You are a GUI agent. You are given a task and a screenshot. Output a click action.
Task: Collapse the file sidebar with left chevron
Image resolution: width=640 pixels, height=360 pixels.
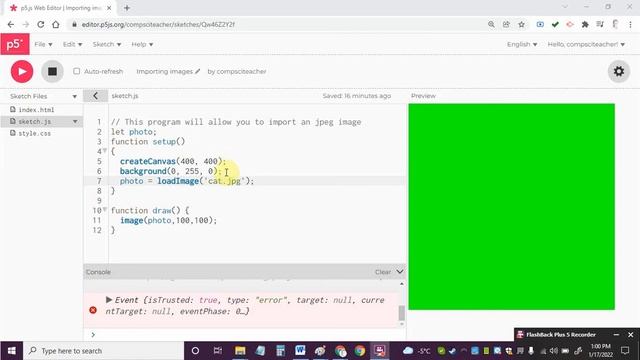tap(96, 96)
